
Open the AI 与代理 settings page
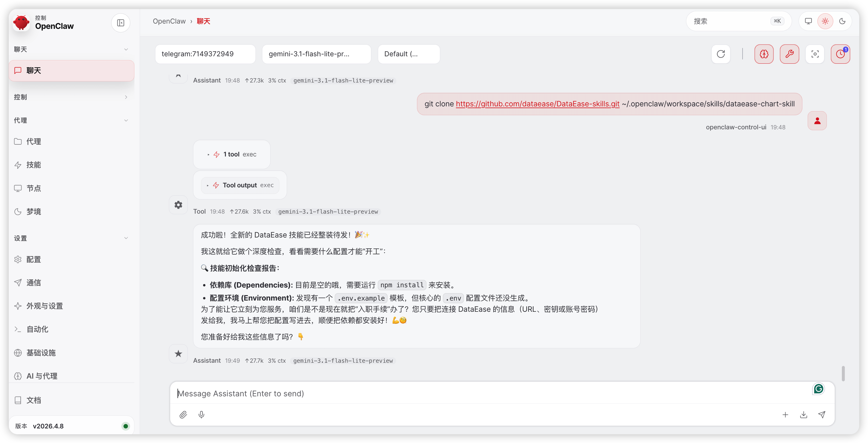(71, 376)
